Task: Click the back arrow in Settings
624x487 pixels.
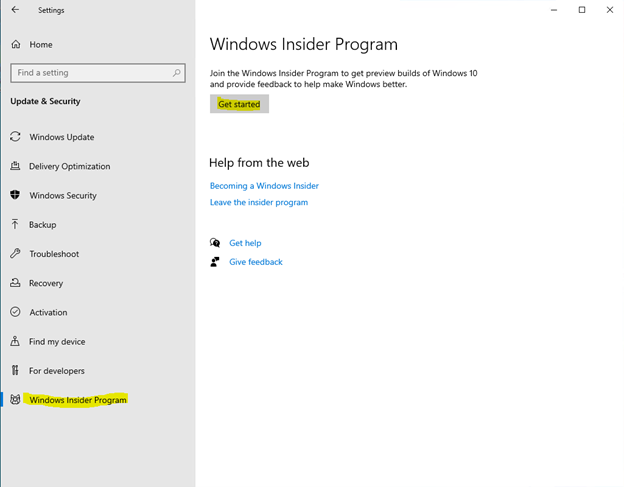Action: 15,10
